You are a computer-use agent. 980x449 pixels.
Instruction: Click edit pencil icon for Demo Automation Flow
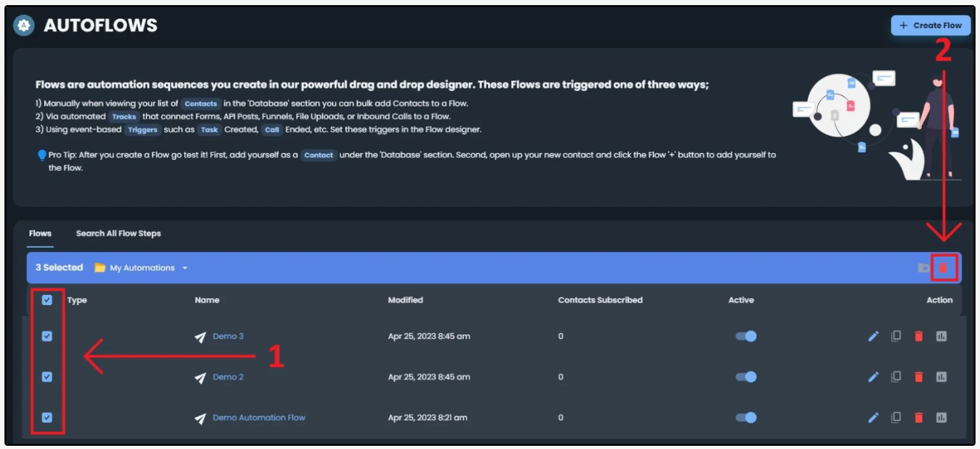click(873, 418)
